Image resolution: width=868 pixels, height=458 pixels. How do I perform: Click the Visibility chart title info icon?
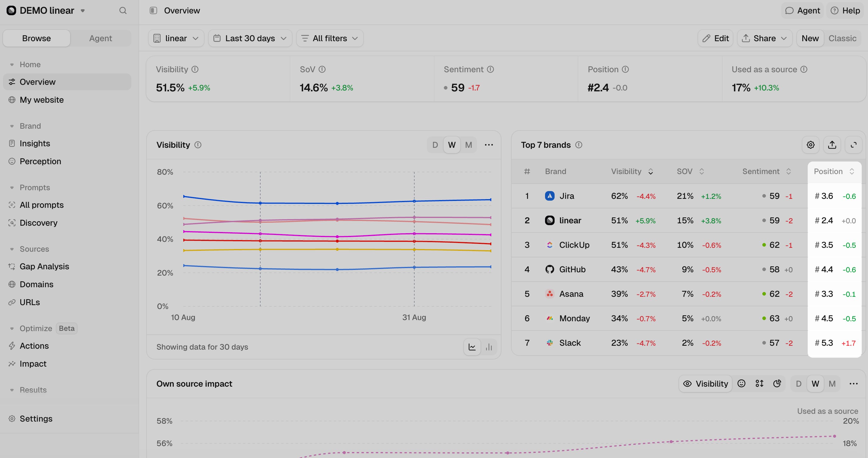(198, 145)
